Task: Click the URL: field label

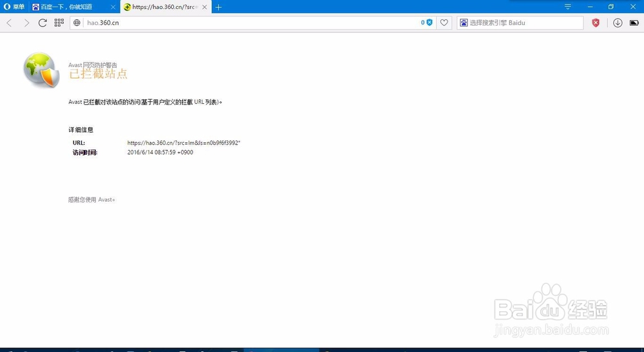Action: click(x=79, y=142)
